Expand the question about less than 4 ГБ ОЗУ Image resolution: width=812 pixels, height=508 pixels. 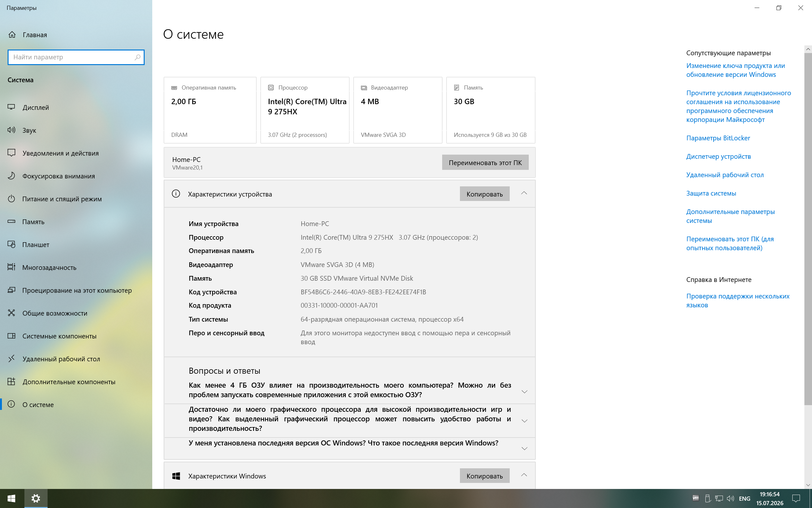[x=524, y=392]
